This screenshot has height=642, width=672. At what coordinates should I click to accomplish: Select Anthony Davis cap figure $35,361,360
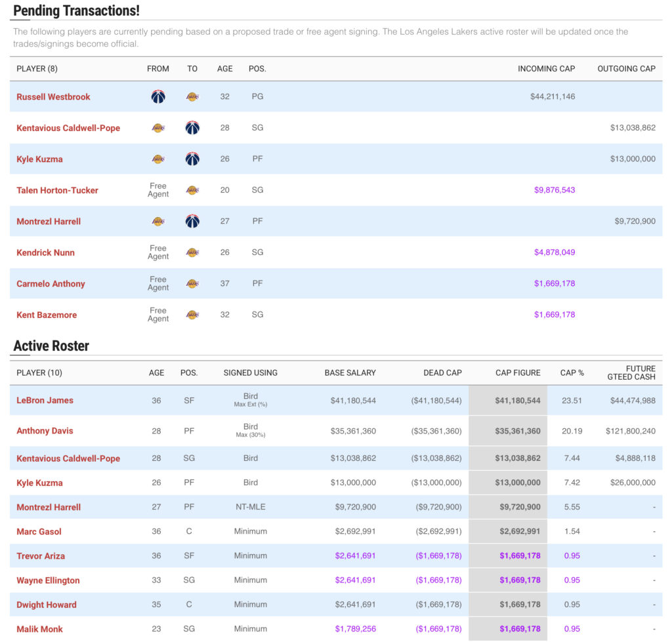(518, 431)
